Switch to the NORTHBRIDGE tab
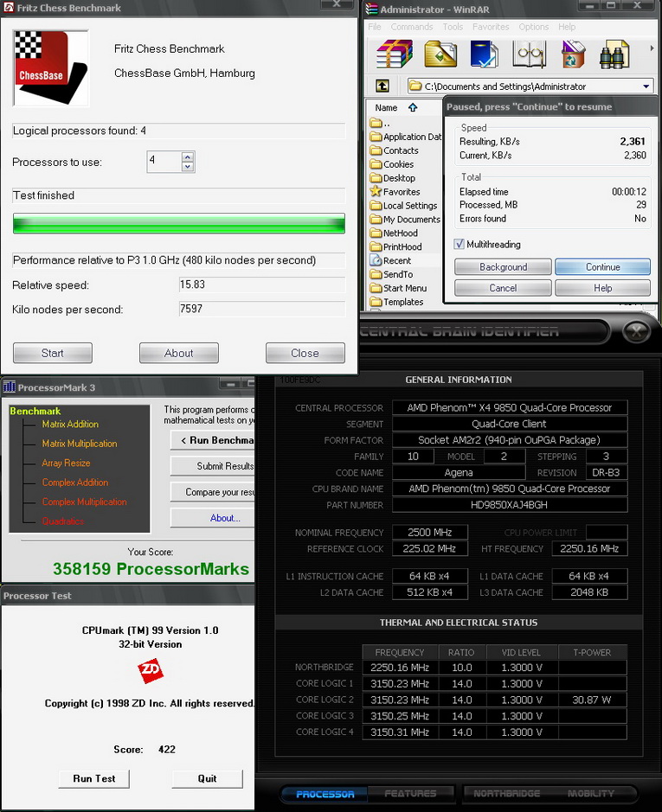Screen dimensions: 662x812 coord(506,793)
